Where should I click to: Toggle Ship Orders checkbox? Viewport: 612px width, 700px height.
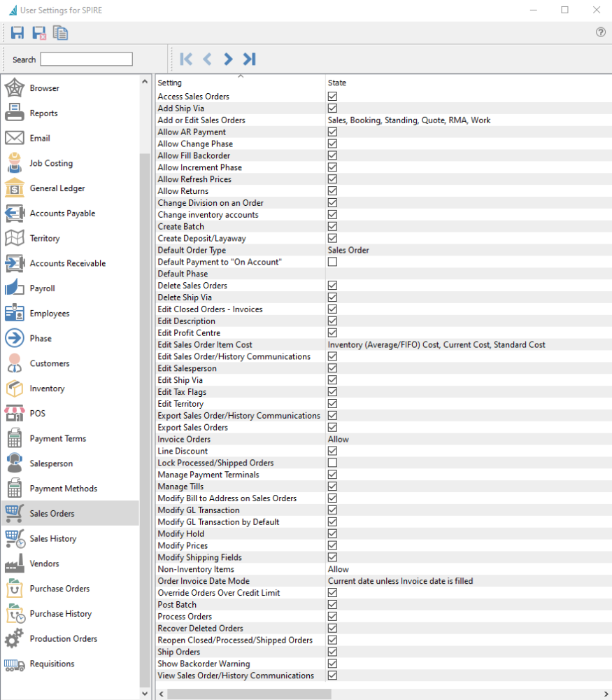pyautogui.click(x=332, y=652)
